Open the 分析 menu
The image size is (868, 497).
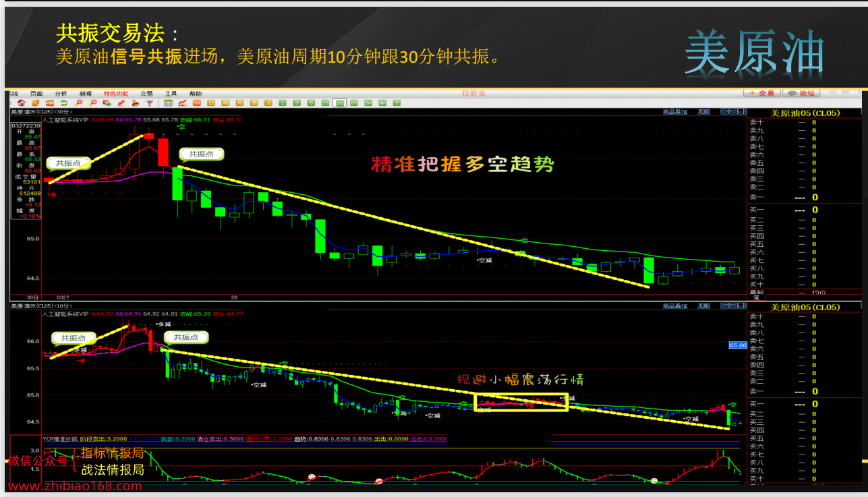coord(61,94)
